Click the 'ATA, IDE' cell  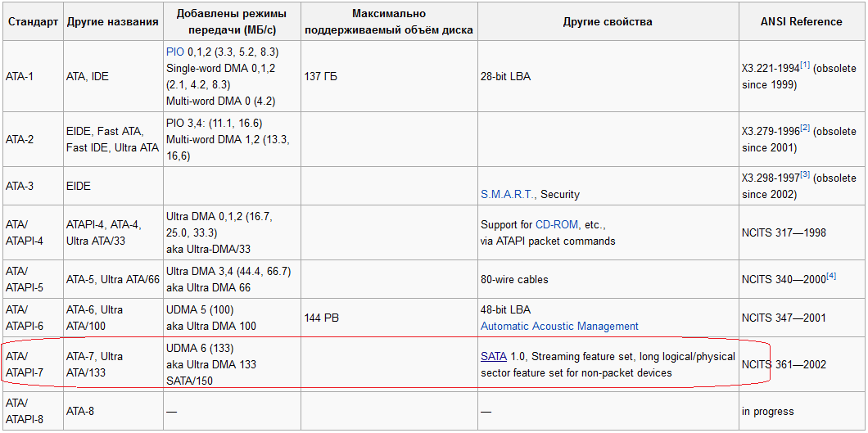pyautogui.click(x=113, y=76)
